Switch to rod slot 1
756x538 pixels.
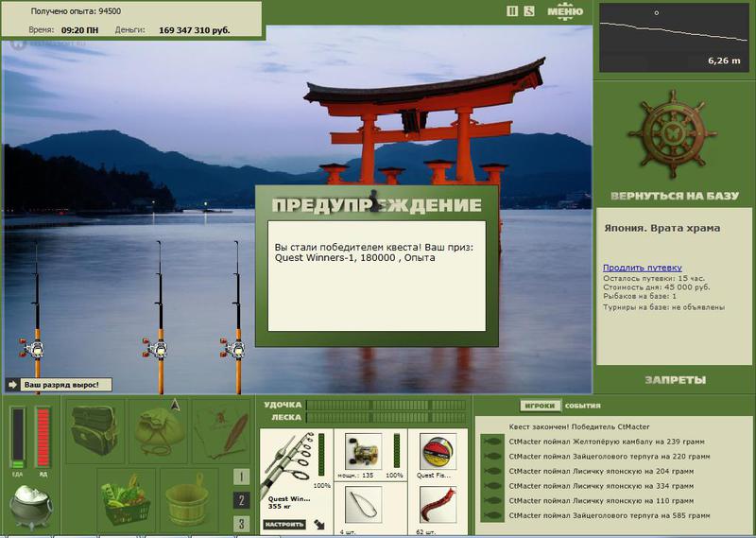[x=242, y=477]
